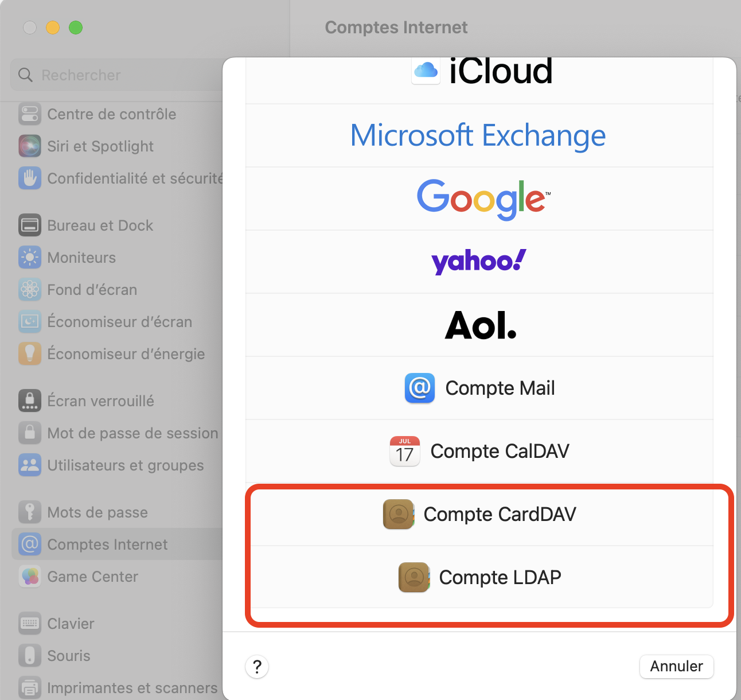Click the LDAP contacts icon

414,577
